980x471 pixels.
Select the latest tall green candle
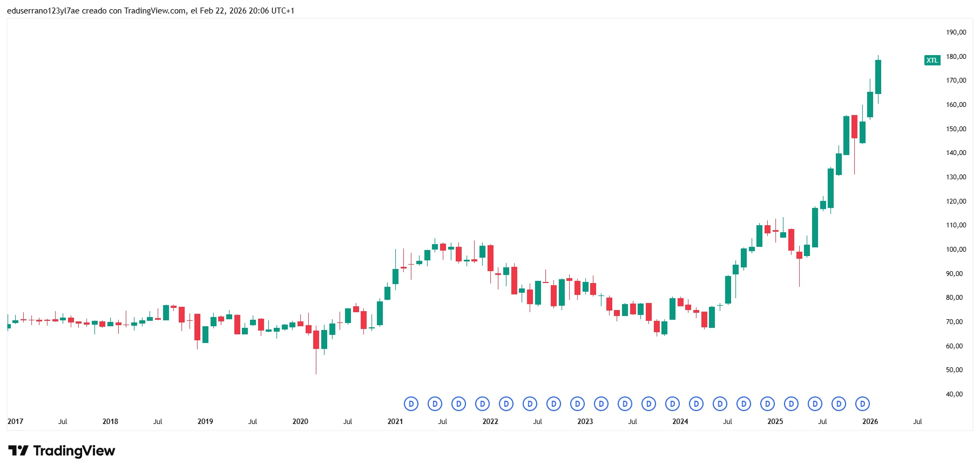point(878,77)
